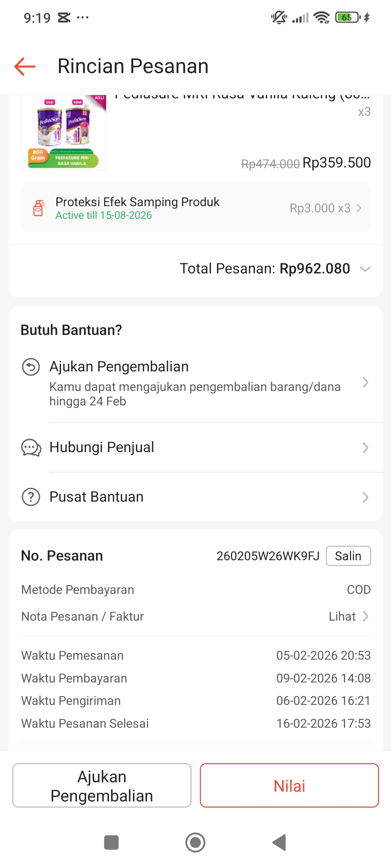Copy order number with Salin button

348,556
